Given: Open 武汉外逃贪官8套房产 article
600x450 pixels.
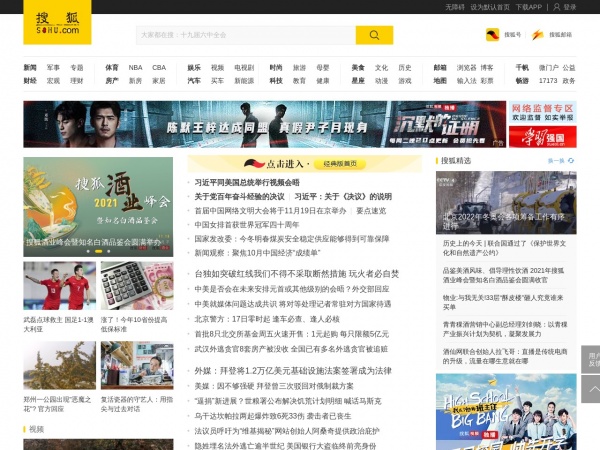Looking at the screenshot, I should (x=291, y=349).
